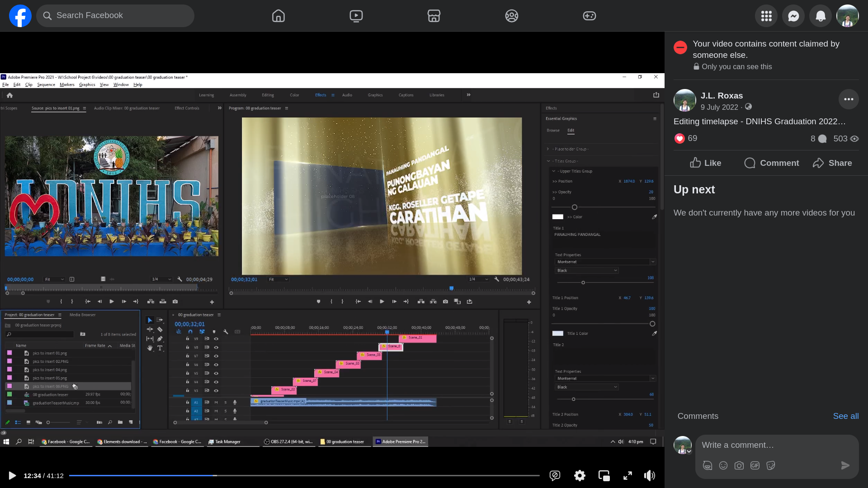The width and height of the screenshot is (868, 488).
Task: Switch to the Editing workspace tab
Action: pyautogui.click(x=268, y=95)
